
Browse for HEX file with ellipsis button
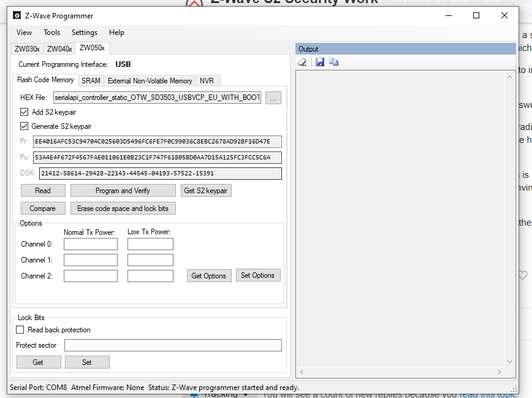[273, 98]
